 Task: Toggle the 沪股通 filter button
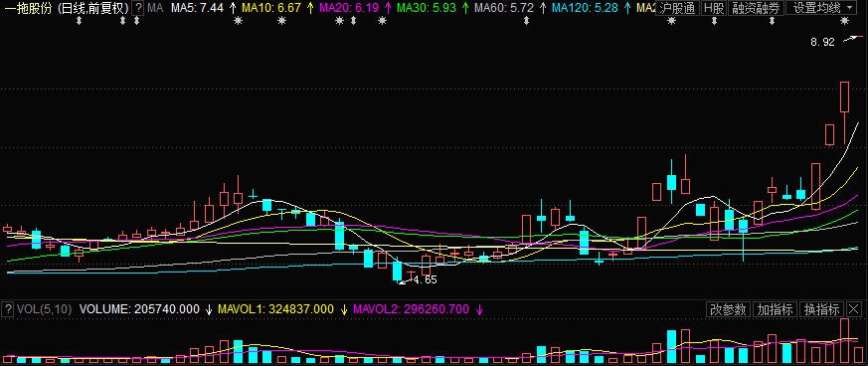[x=676, y=8]
